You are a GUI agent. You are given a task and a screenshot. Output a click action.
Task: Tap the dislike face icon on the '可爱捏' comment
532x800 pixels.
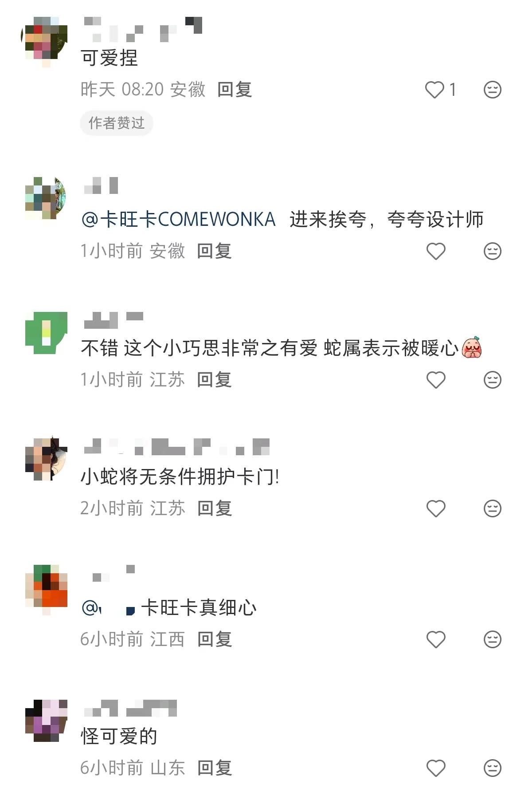[x=492, y=90]
